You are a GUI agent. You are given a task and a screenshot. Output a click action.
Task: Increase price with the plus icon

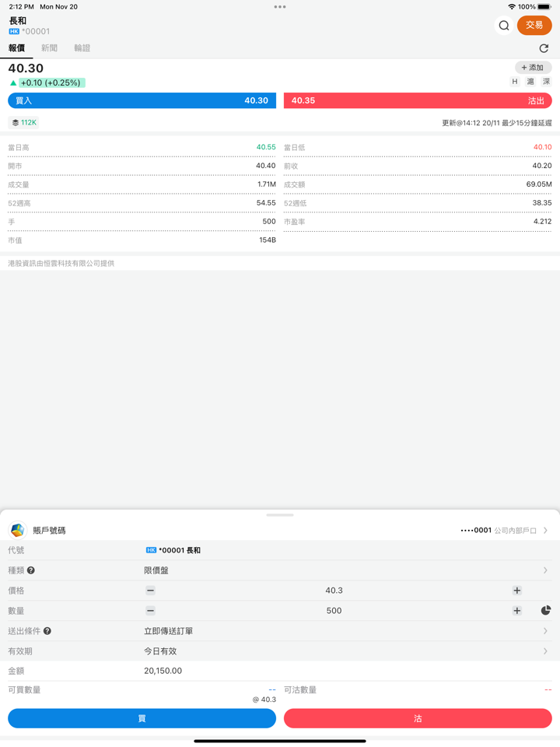[516, 591]
